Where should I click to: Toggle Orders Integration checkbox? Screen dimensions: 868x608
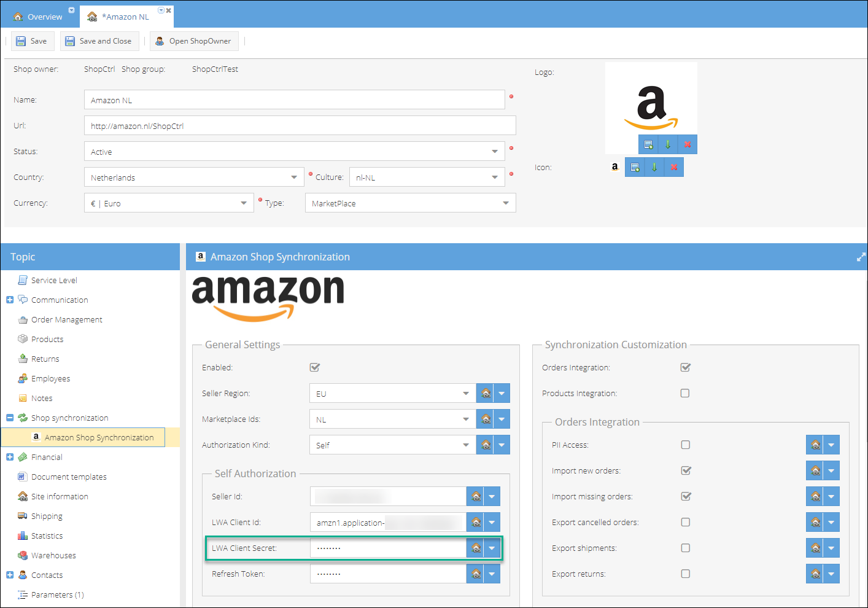click(x=686, y=367)
